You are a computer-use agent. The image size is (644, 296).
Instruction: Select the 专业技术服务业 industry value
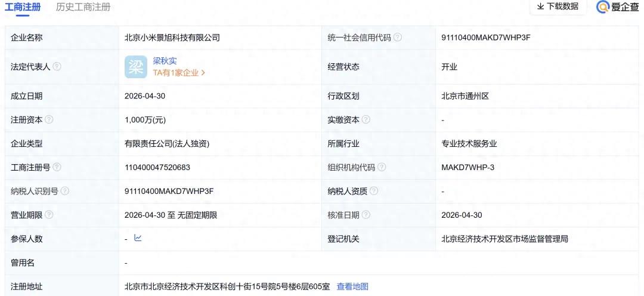click(x=469, y=144)
